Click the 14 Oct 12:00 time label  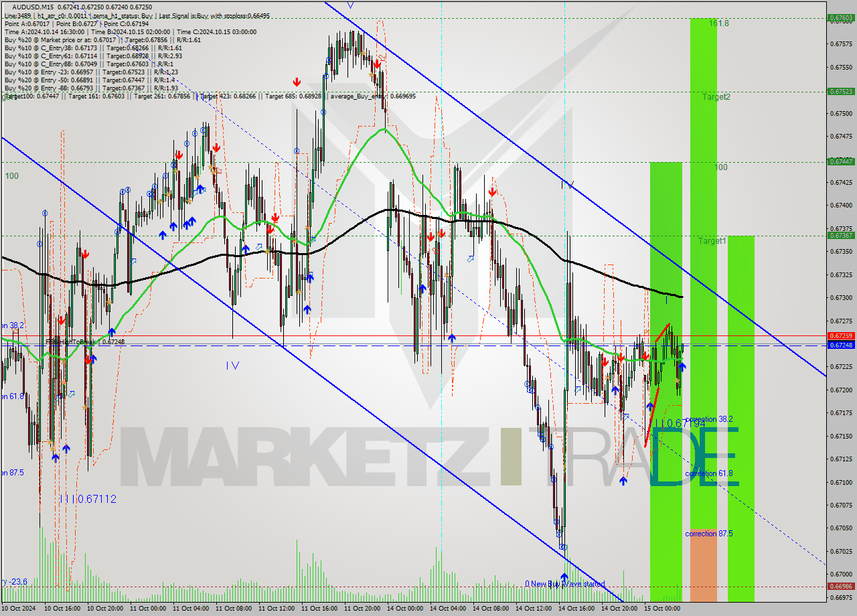[534, 609]
